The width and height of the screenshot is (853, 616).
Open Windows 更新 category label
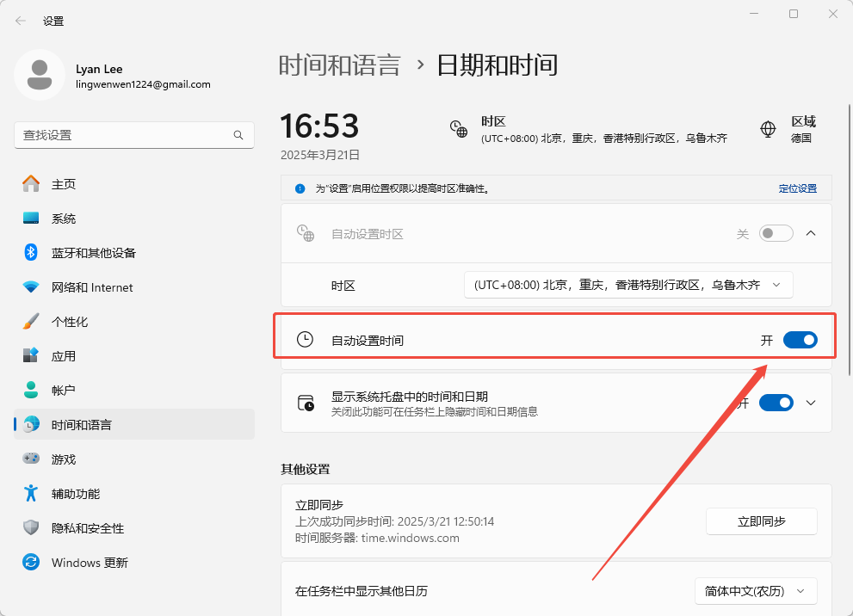click(90, 562)
